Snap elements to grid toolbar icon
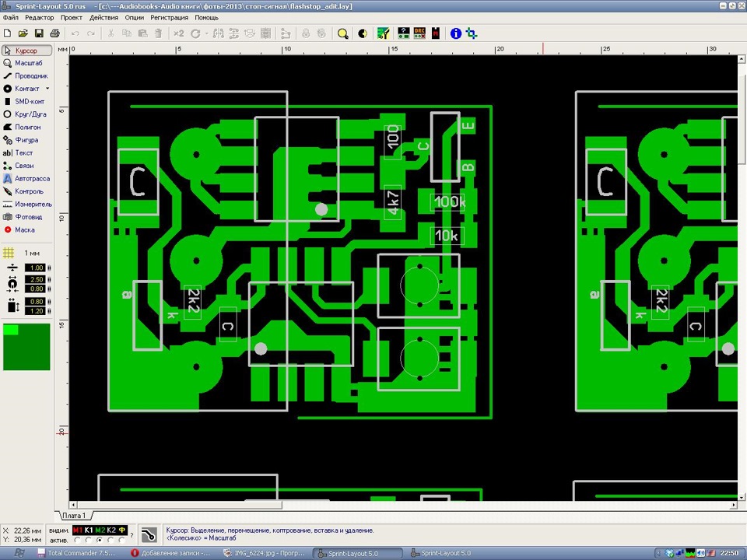 266,33
